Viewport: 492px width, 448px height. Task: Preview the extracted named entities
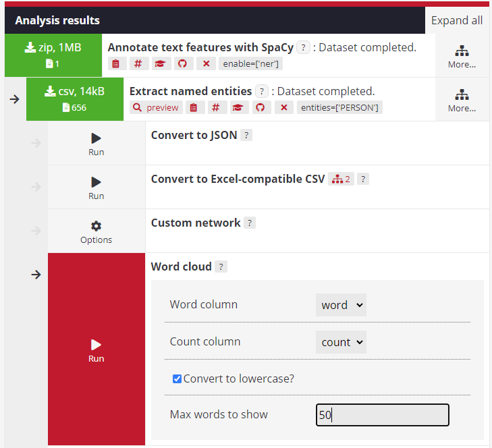[156, 107]
